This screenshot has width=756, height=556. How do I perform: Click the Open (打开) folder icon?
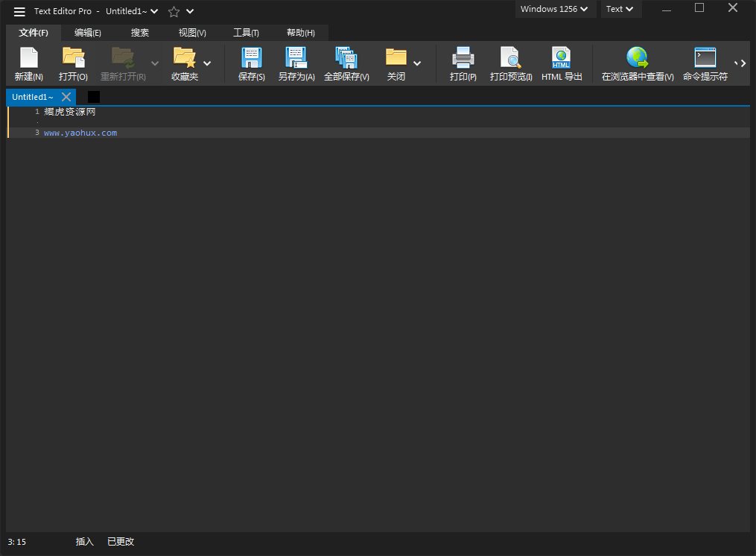point(73,58)
